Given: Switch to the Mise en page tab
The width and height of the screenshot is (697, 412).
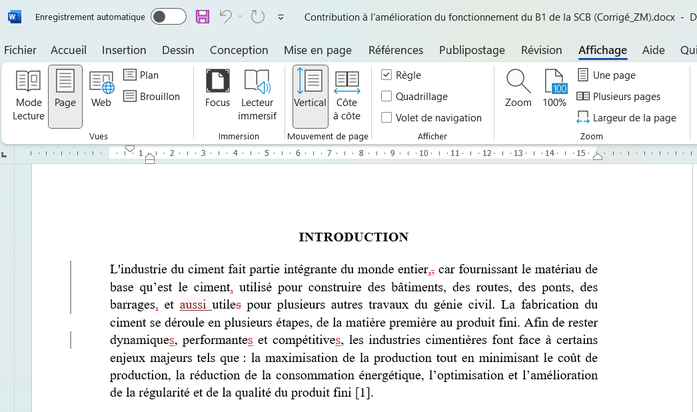Looking at the screenshot, I should coord(318,50).
